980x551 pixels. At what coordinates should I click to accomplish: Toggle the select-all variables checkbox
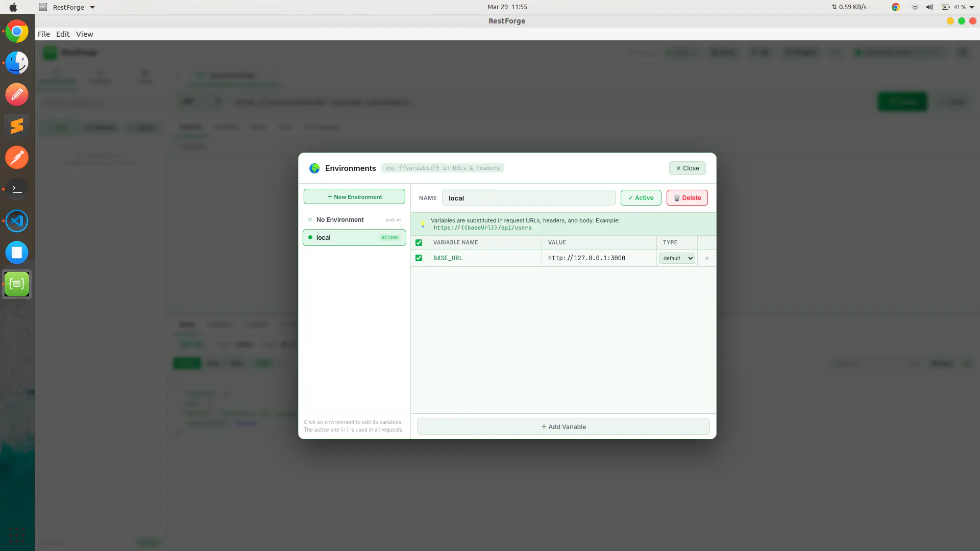pyautogui.click(x=419, y=242)
